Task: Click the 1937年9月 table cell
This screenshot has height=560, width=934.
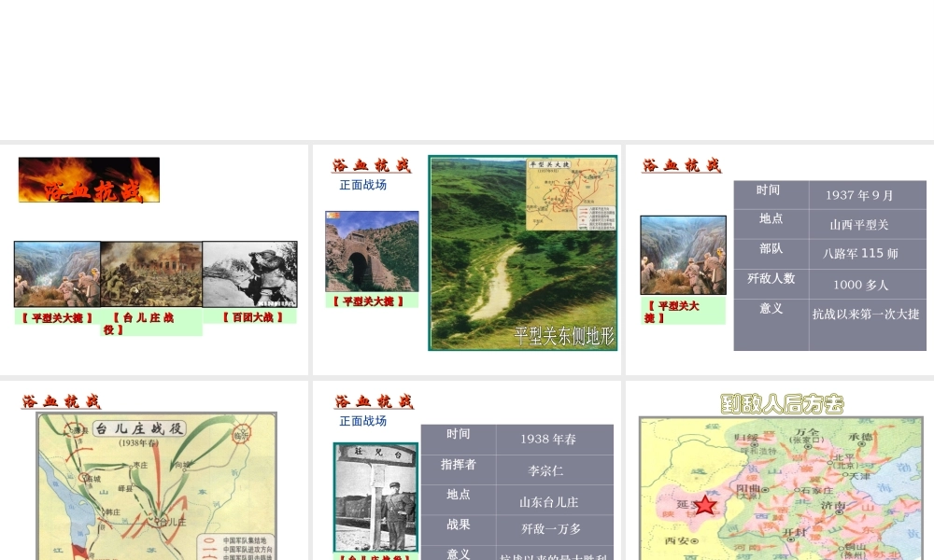Action: pos(868,195)
